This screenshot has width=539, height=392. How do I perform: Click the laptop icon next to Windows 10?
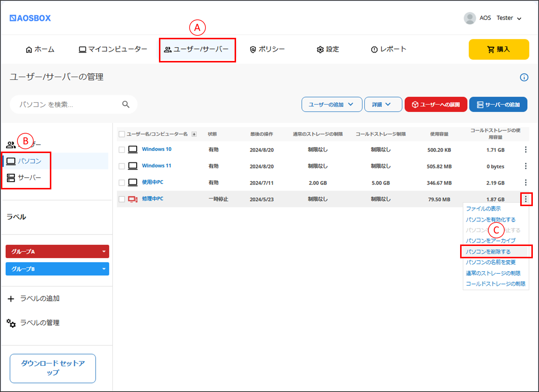coord(133,150)
